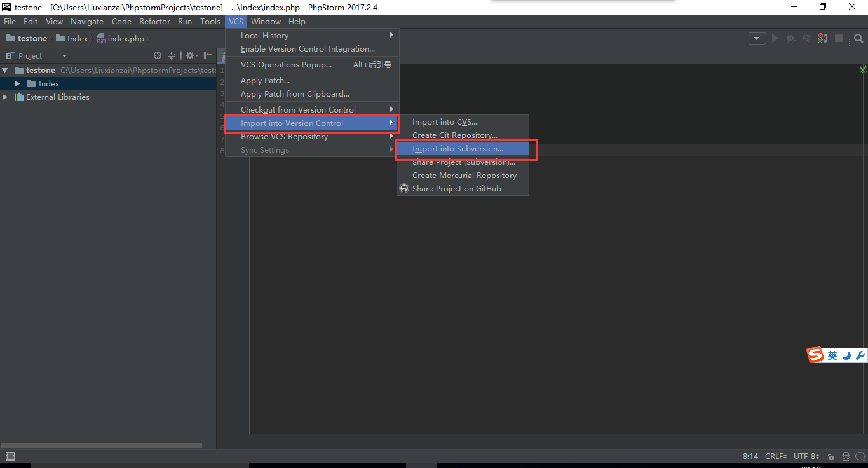The height and width of the screenshot is (468, 868).
Task: Open the CRLF line separator selector
Action: (x=776, y=457)
